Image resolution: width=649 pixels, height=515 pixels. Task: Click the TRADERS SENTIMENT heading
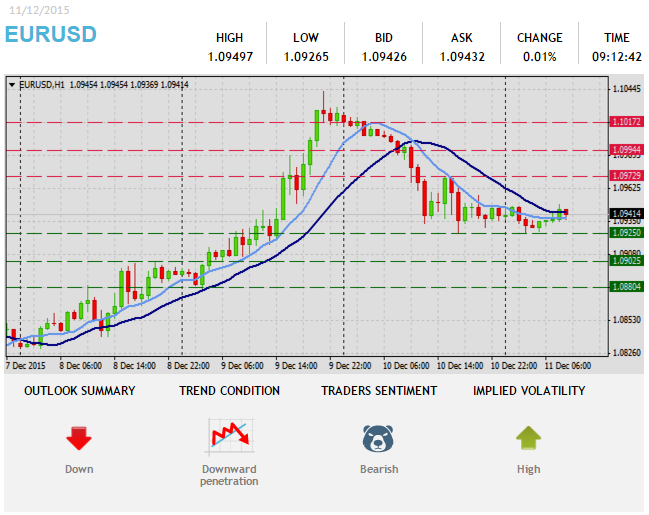click(x=379, y=391)
